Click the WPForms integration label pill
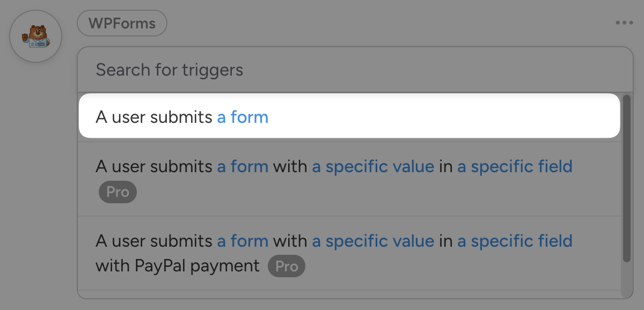The image size is (644, 310). pyautogui.click(x=122, y=24)
